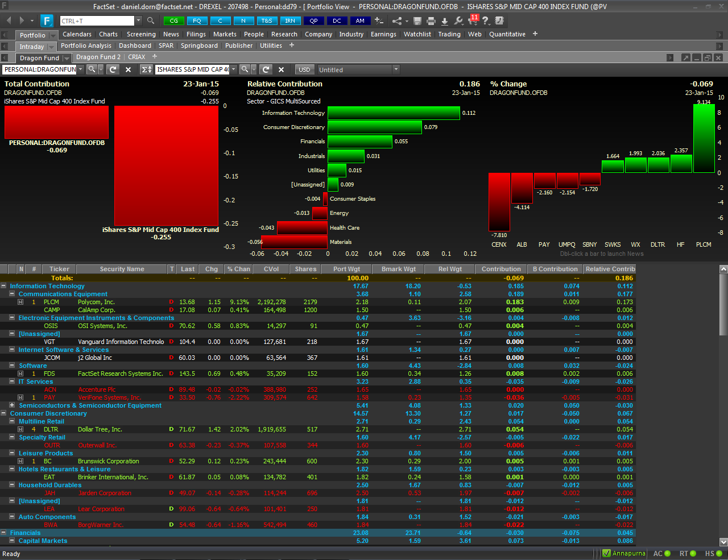
Task: Switch to the Watchlist tab
Action: tap(417, 34)
